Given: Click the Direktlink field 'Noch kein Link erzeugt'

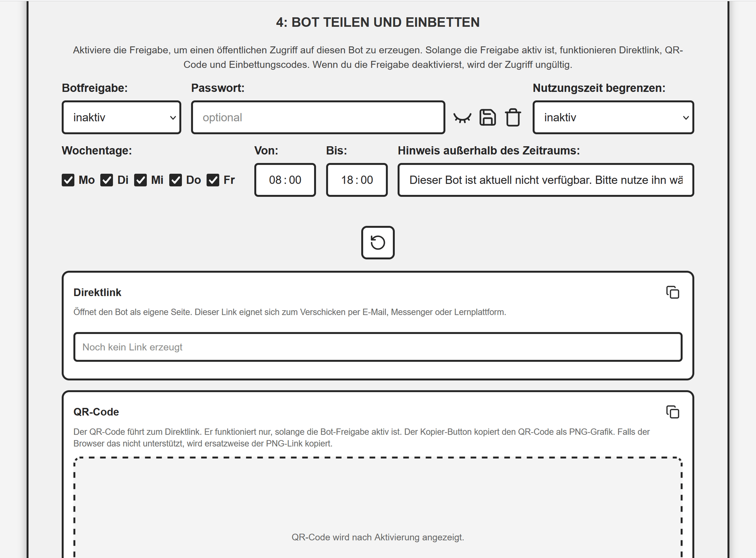Looking at the screenshot, I should point(378,347).
